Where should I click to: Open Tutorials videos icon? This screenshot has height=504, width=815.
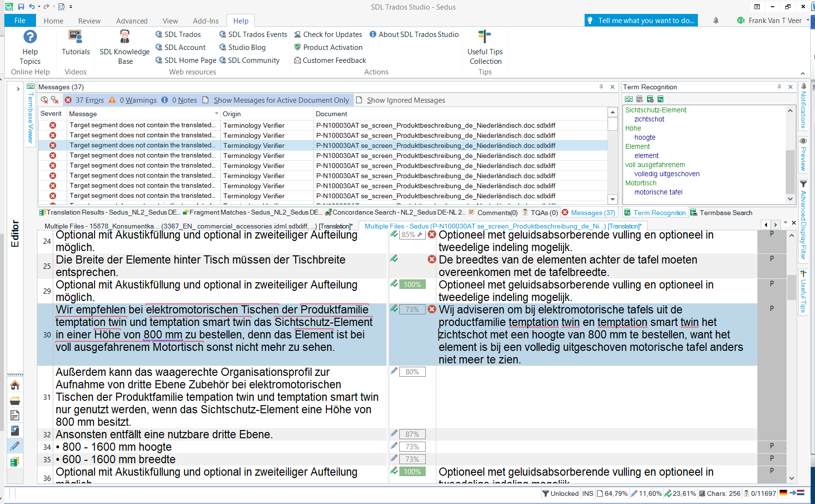76,36
